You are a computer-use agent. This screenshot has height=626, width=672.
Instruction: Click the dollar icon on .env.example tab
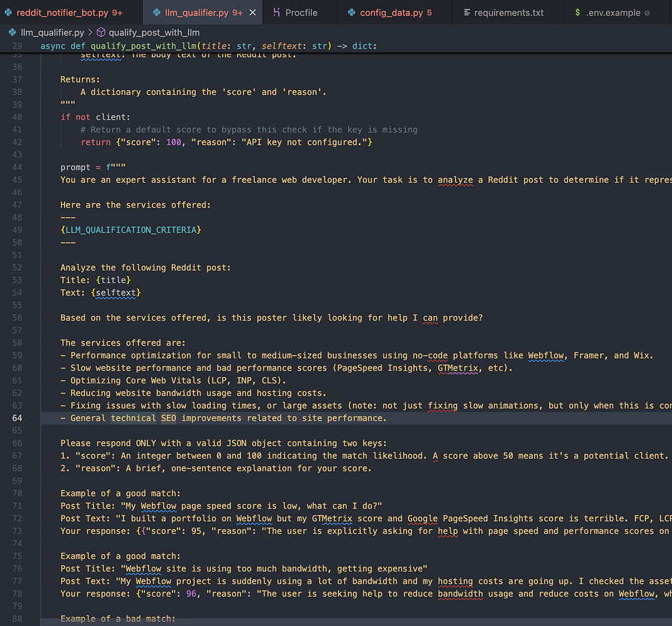pyautogui.click(x=577, y=12)
